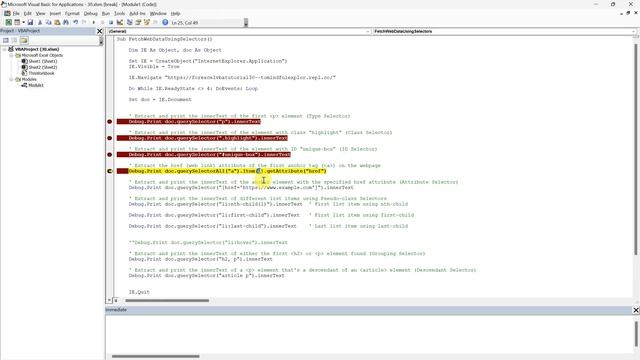Image resolution: width=640 pixels, height=360 pixels.
Task: Open the Help menu
Action: click(x=176, y=13)
